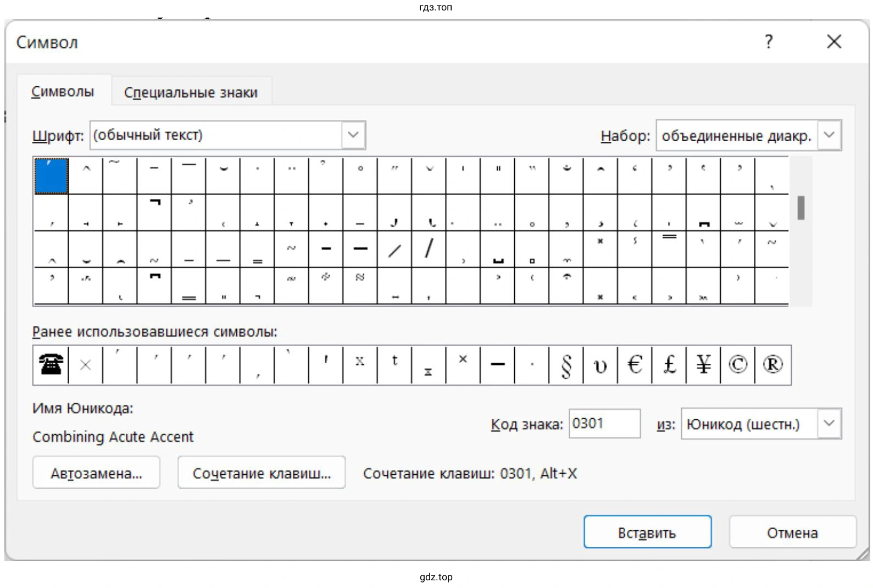The image size is (873, 588).
Task: Click the help question mark icon
Action: click(x=769, y=42)
